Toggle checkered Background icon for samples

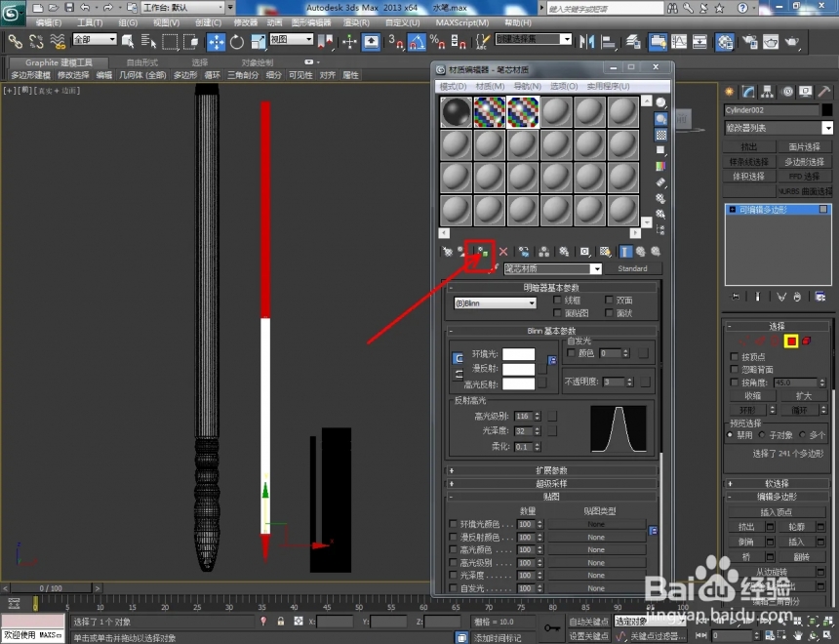tap(661, 135)
